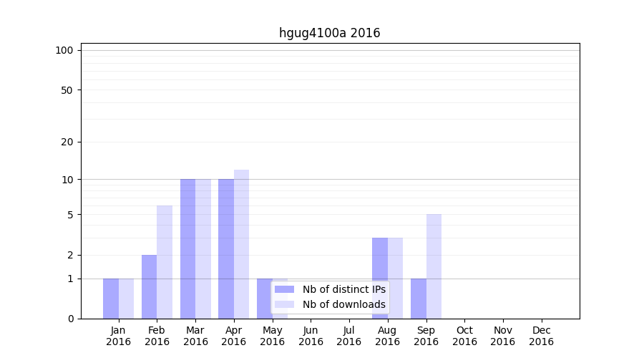Image resolution: width=644 pixels, height=358 pixels.
Task: Select the 20 tick label on y-axis
Action: pyautogui.click(x=67, y=142)
